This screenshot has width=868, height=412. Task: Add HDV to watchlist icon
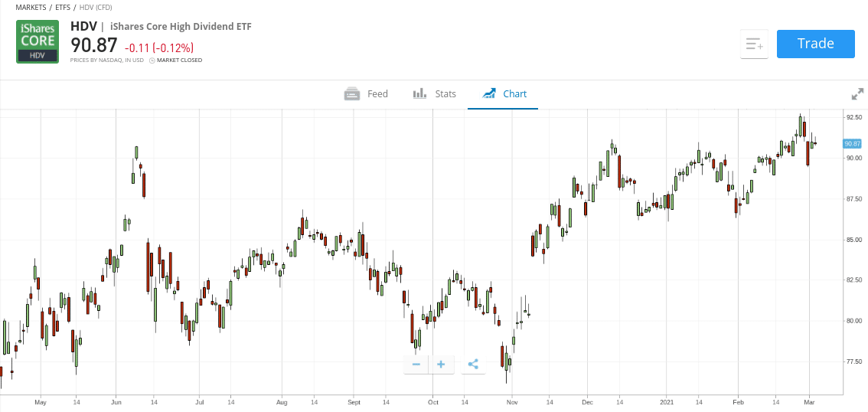point(754,44)
